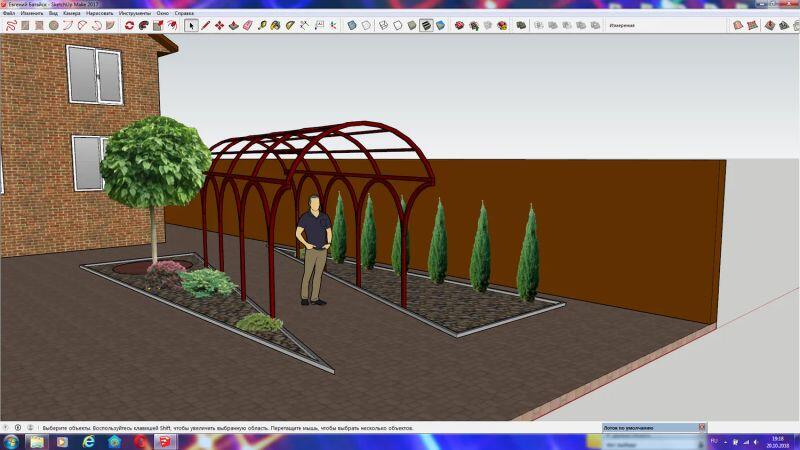Open the Камера menu

coord(71,13)
